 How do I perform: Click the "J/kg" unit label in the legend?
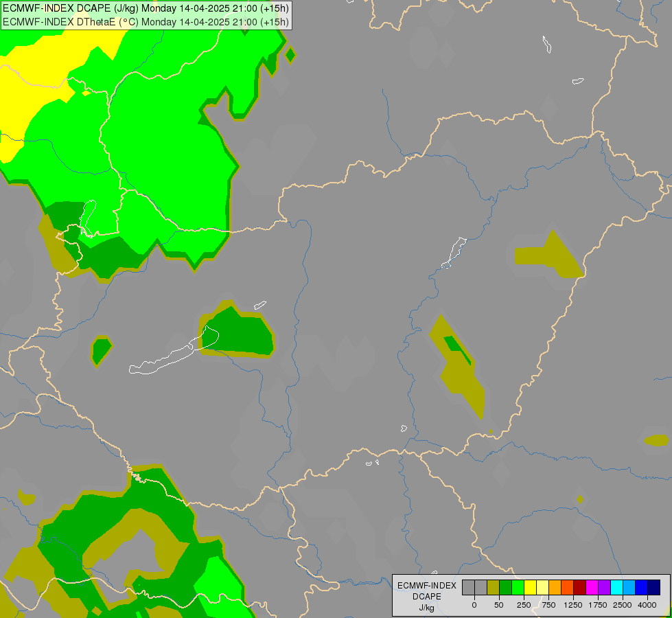point(427,608)
